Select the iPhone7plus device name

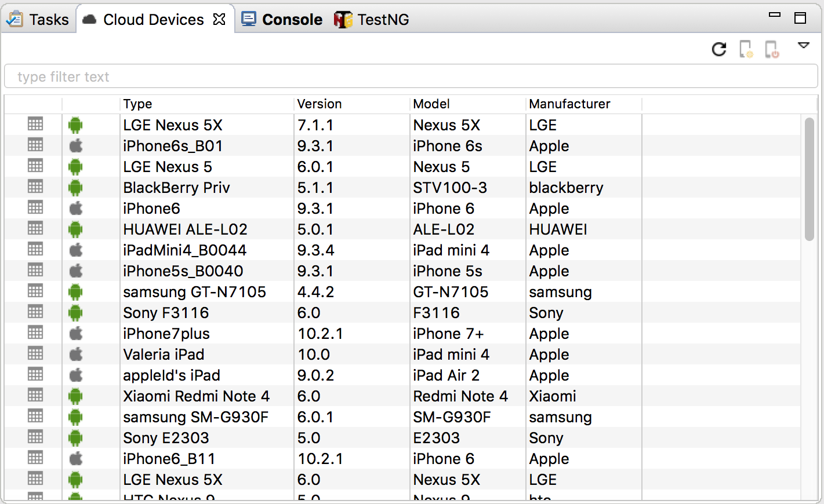coord(166,334)
